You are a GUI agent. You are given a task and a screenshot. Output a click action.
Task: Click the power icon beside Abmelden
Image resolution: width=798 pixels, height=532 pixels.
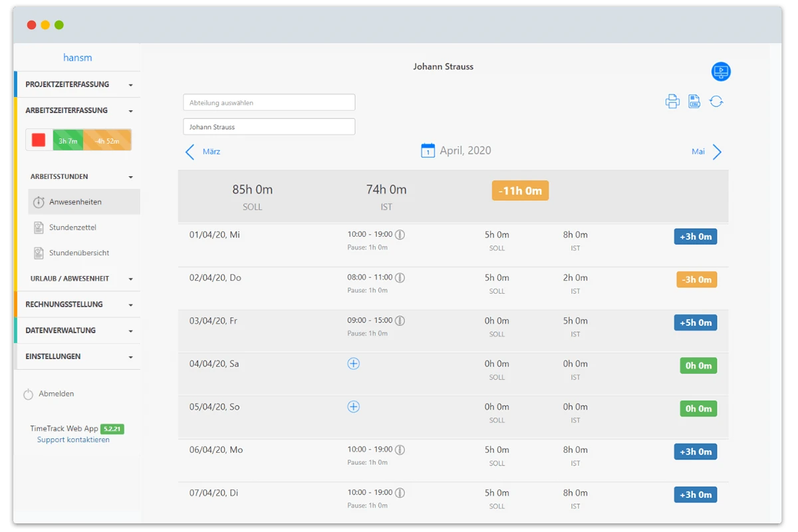[29, 394]
